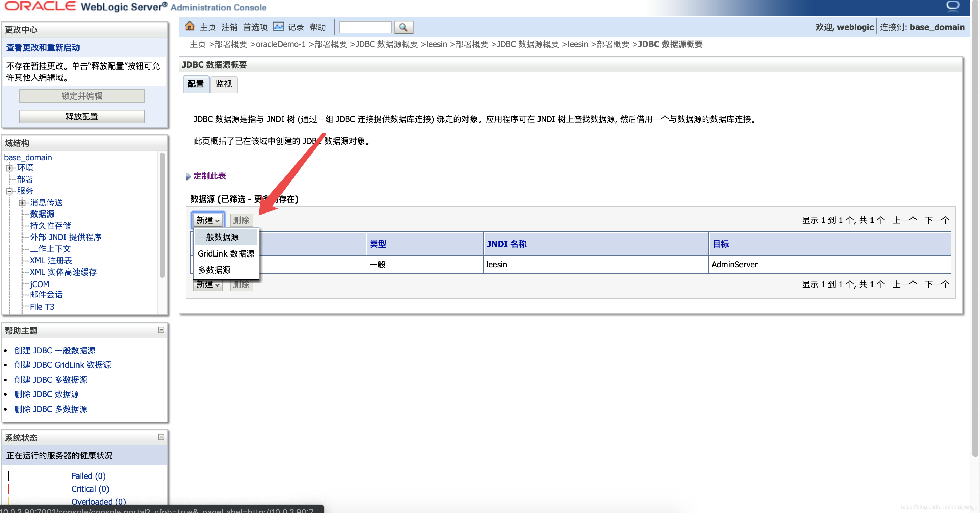Click the Overloaded (0) status link
The image size is (980, 513).
point(99,502)
